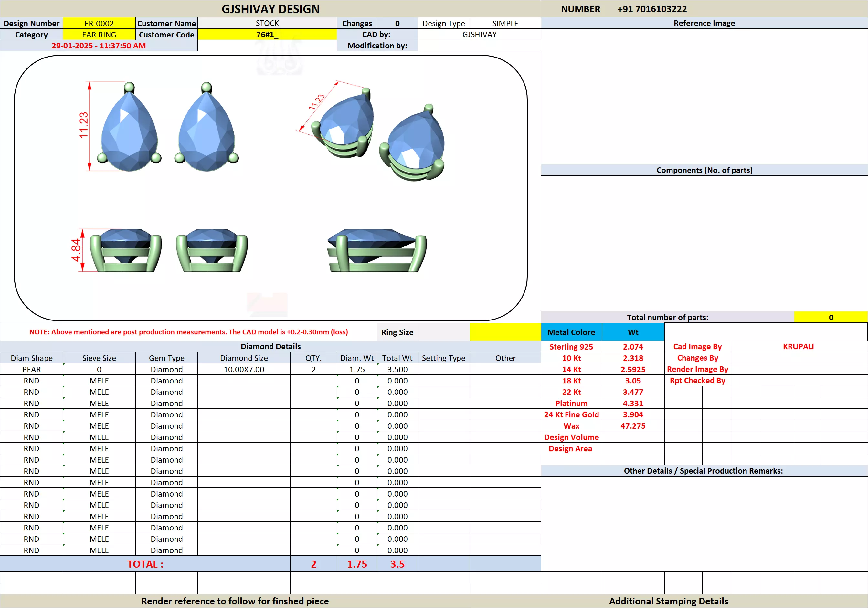Click the top-left pear earring front view

129,131
